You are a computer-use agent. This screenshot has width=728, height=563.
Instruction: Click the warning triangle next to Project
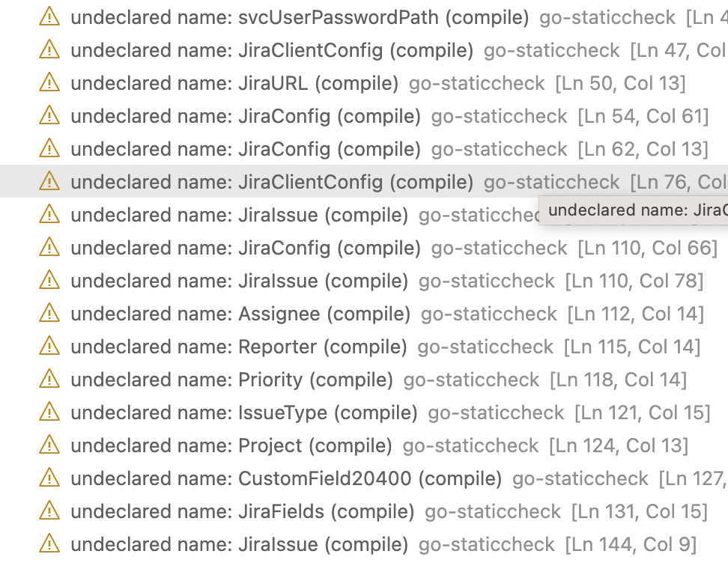coord(49,445)
